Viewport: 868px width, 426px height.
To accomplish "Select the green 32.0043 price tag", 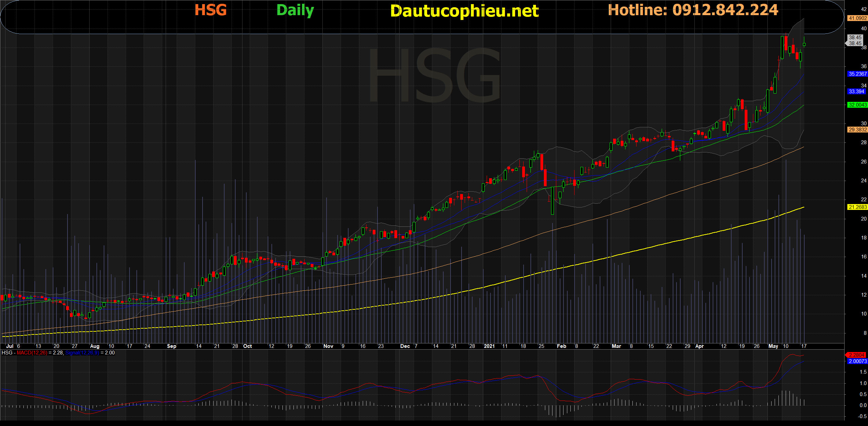I will click(x=857, y=105).
